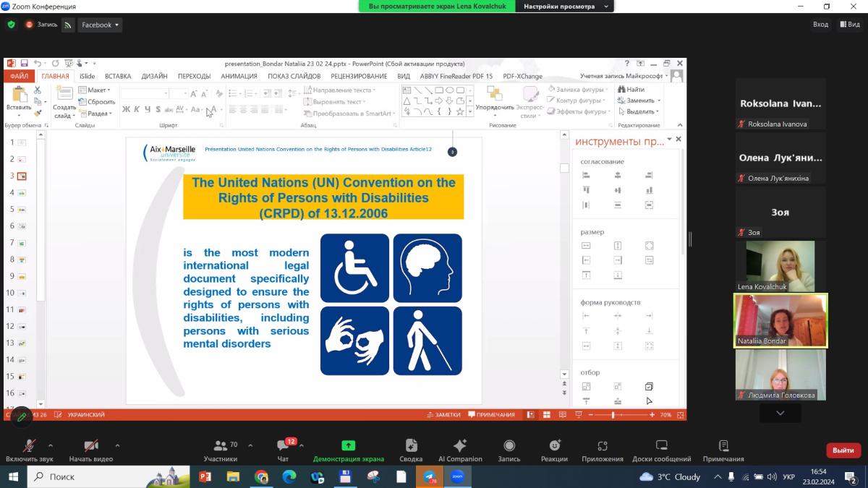Click the Summary icon in Zoom toolbar
Viewport: 868px width, 488px height.
411,450
